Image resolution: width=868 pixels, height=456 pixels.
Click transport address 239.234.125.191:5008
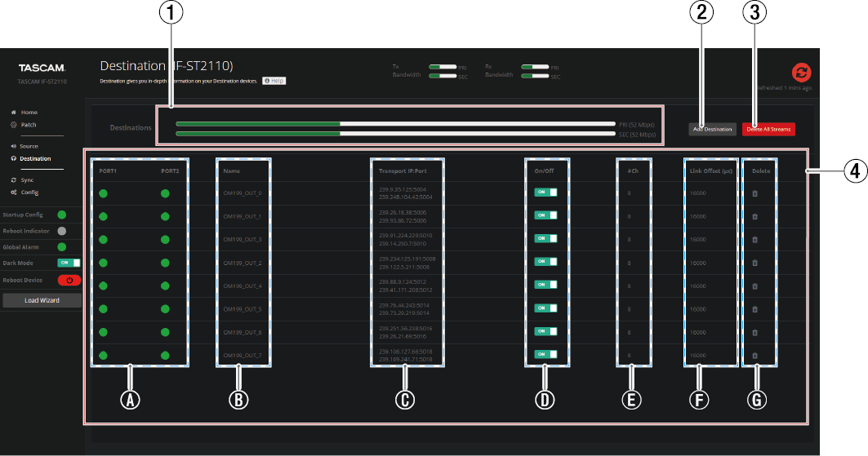tap(407, 259)
